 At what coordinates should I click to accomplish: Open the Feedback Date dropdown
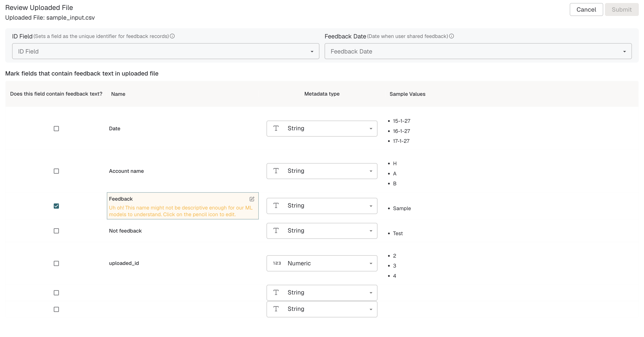478,51
